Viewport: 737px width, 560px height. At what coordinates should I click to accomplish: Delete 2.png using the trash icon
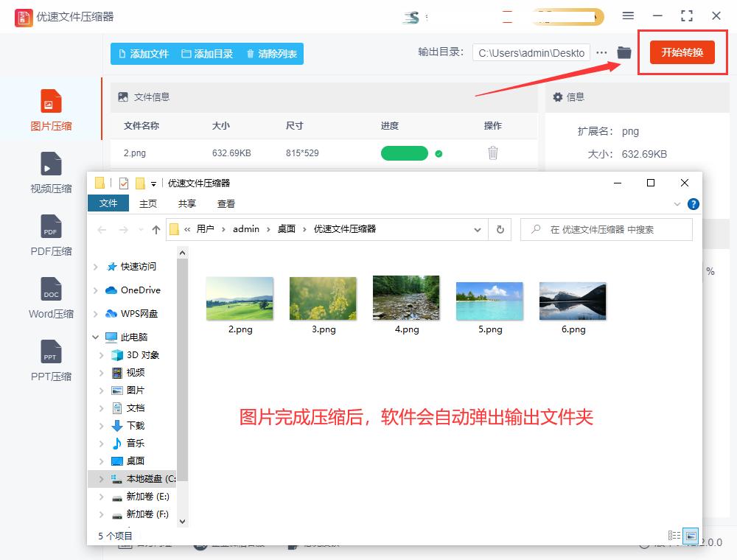point(493,153)
